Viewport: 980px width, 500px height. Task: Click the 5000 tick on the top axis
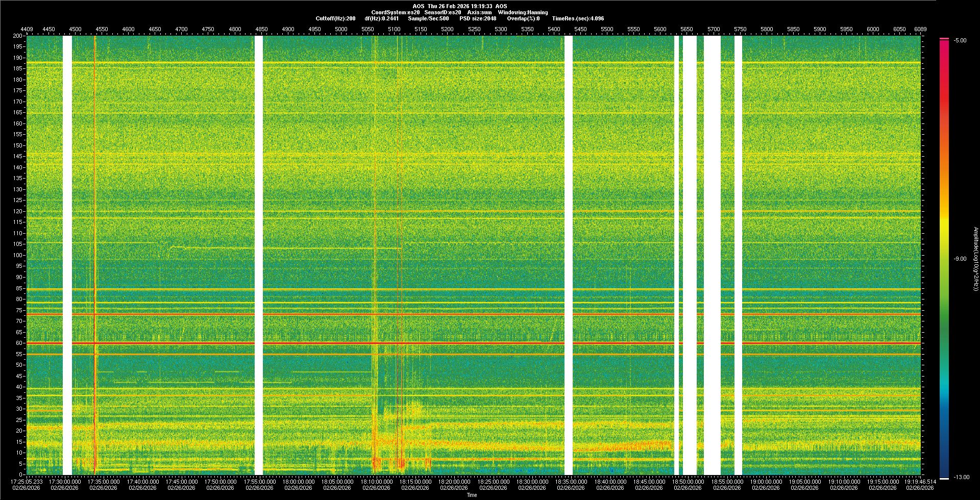(341, 29)
